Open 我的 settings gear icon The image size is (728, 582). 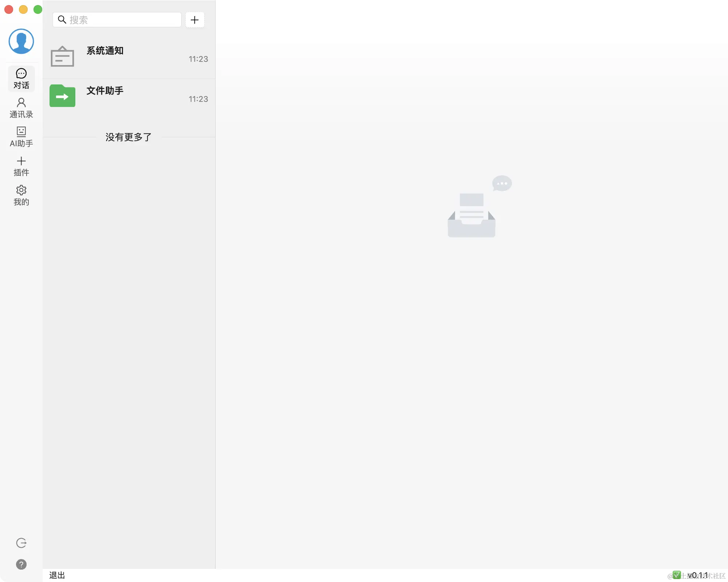21,190
